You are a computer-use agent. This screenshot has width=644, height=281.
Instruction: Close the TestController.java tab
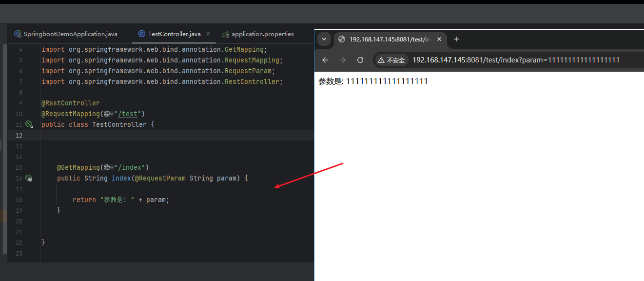(208, 34)
